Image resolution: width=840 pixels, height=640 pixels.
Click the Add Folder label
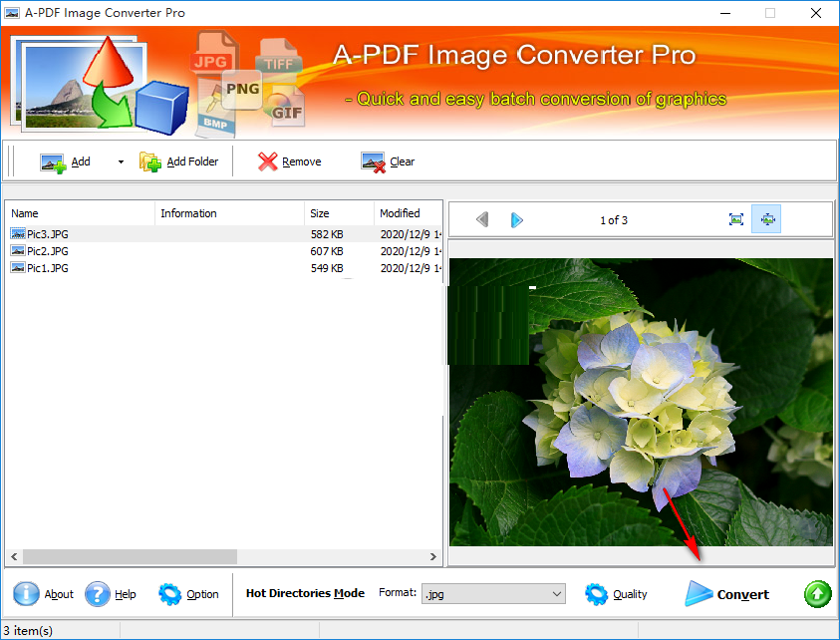(x=192, y=161)
